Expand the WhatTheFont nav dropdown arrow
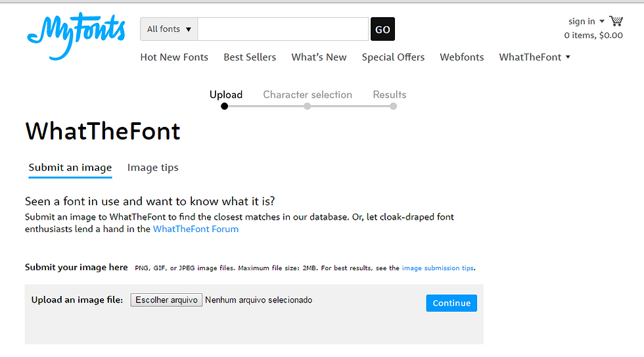The image size is (644, 357). (x=568, y=57)
